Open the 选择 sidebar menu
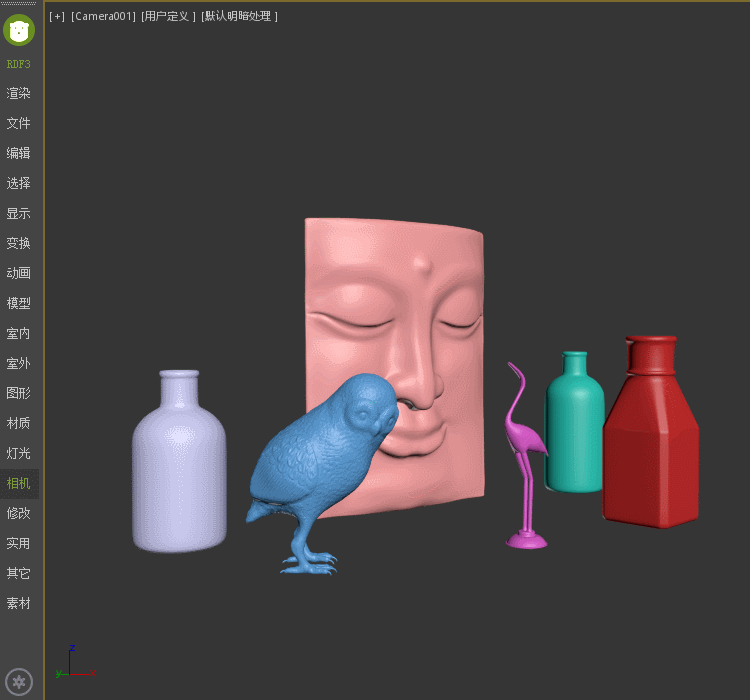The width and height of the screenshot is (750, 700). (19, 183)
